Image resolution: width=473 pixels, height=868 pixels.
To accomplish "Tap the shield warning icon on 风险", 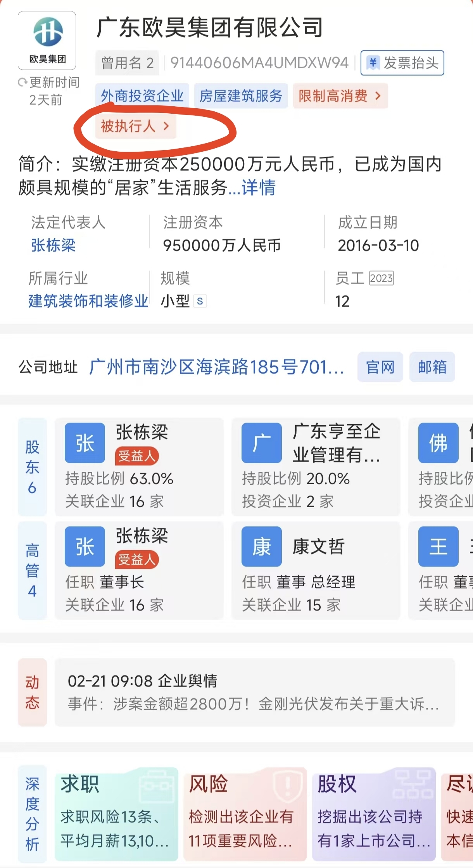I will [287, 786].
